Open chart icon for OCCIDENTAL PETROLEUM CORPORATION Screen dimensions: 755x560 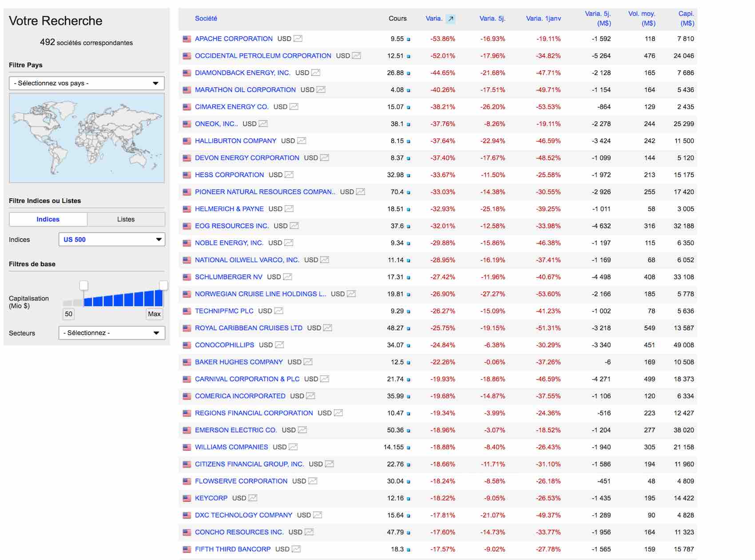[356, 55]
